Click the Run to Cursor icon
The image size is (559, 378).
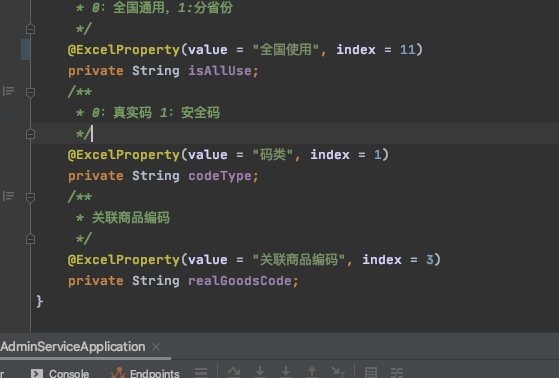[x=338, y=372]
